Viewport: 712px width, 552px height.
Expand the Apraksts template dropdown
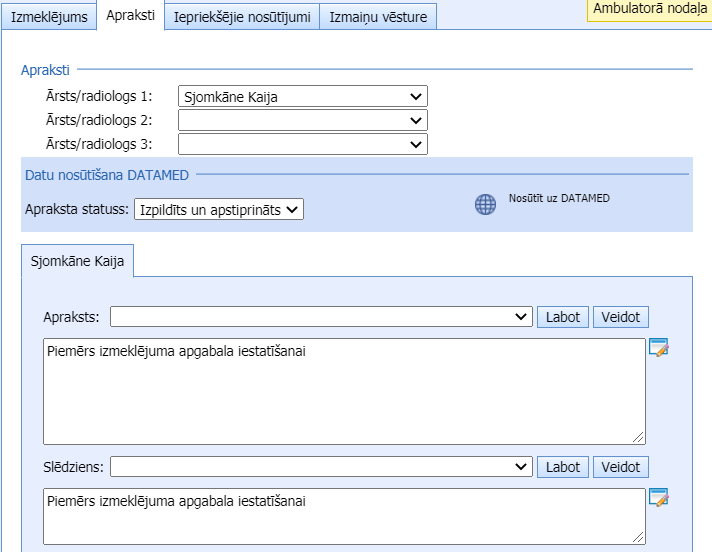click(x=320, y=317)
